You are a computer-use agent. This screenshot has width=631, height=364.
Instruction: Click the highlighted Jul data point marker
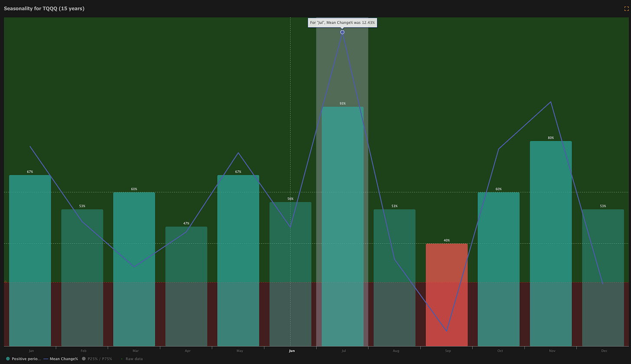[x=342, y=32]
